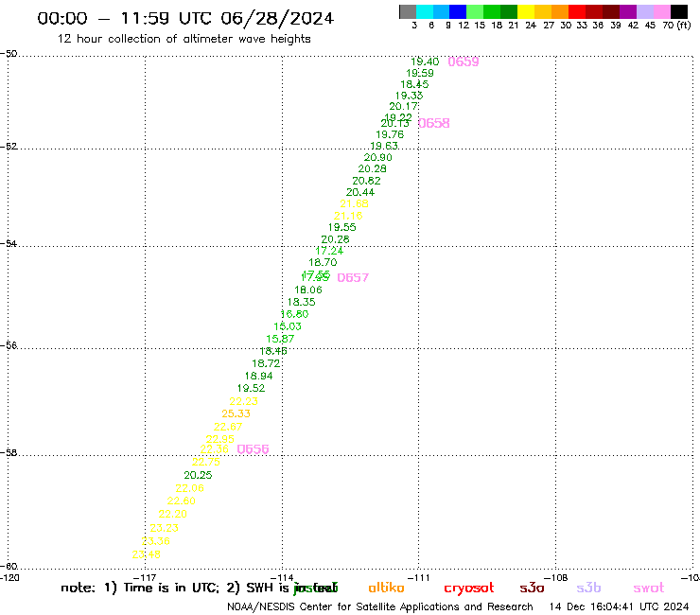Click the 22.20 wave height value
This screenshot has height=615, width=700.
[x=173, y=514]
